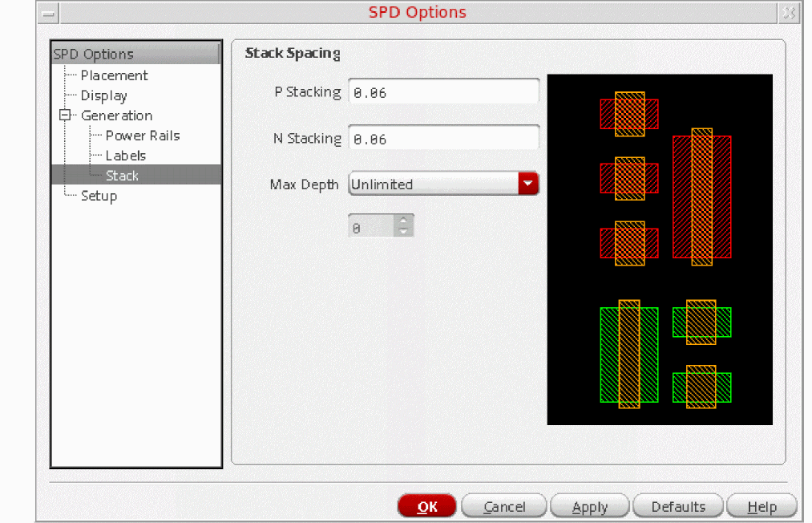Click the Stack Spacing heading

pos(293,54)
